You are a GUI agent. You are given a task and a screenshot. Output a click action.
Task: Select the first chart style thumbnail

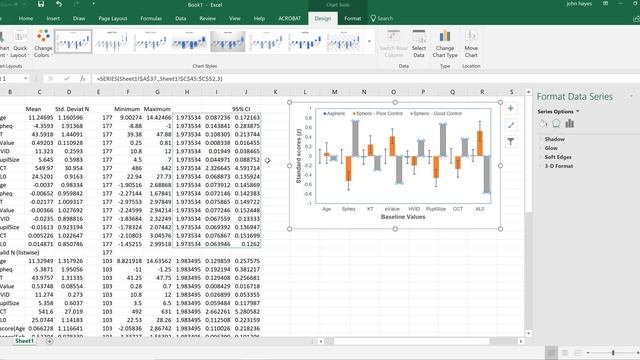(x=73, y=41)
